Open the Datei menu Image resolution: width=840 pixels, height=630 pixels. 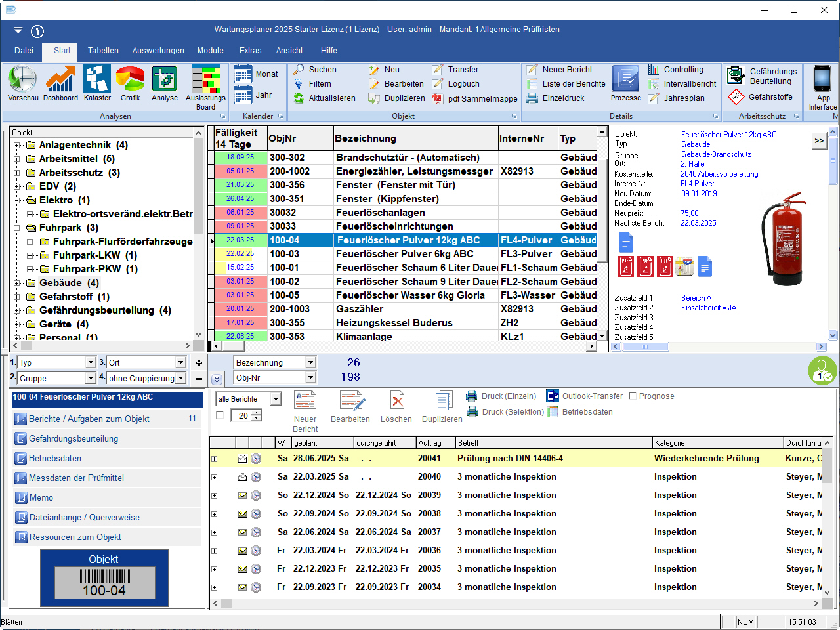pyautogui.click(x=24, y=51)
